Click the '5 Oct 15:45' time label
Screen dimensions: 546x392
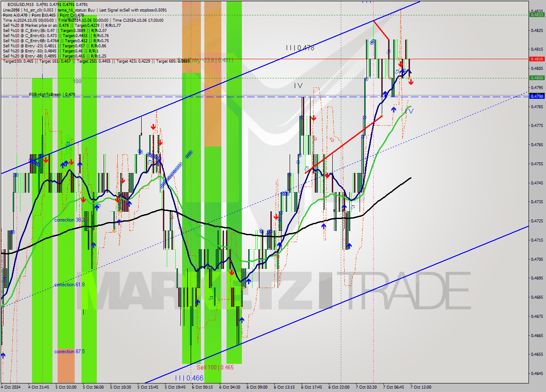pos(148,387)
